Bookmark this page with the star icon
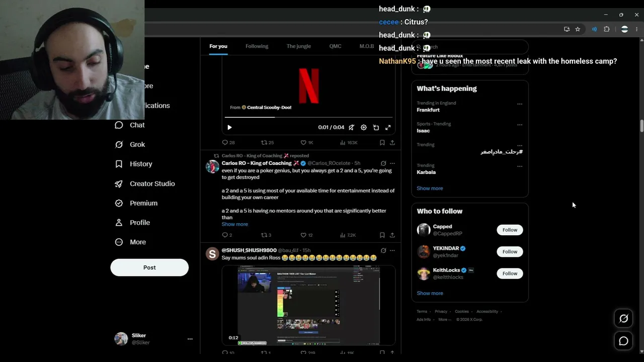The width and height of the screenshot is (644, 362). [578, 29]
